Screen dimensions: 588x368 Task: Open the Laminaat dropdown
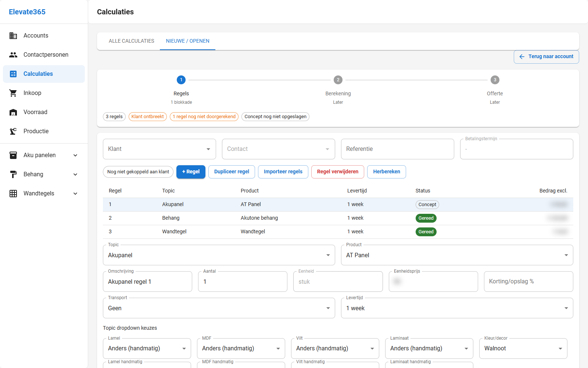coord(429,348)
